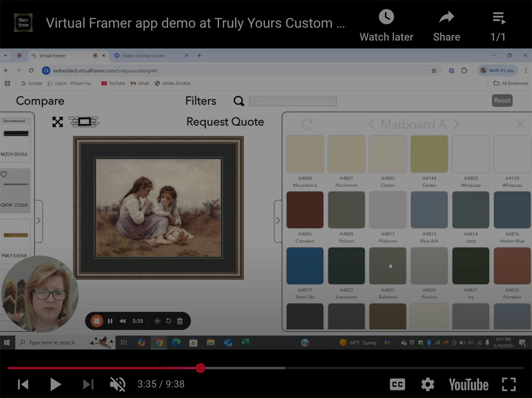This screenshot has width=532, height=398.
Task: Unmute the video sound
Action: 117,384
